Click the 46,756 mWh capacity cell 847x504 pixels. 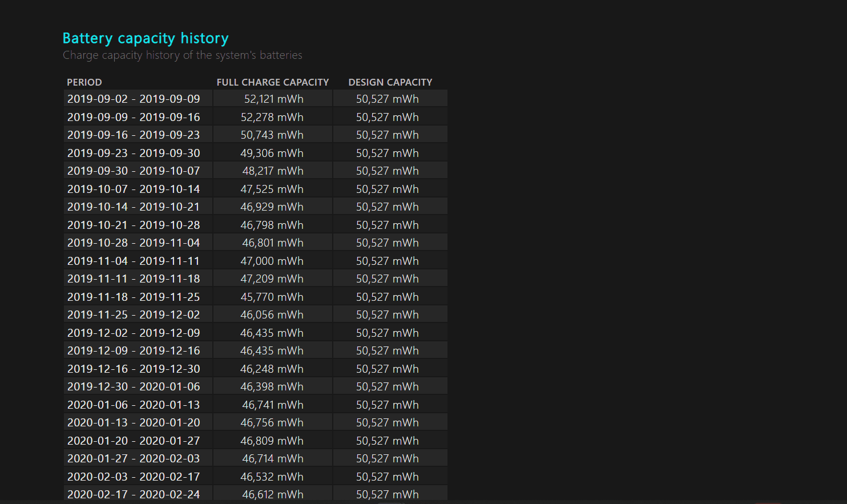click(272, 422)
